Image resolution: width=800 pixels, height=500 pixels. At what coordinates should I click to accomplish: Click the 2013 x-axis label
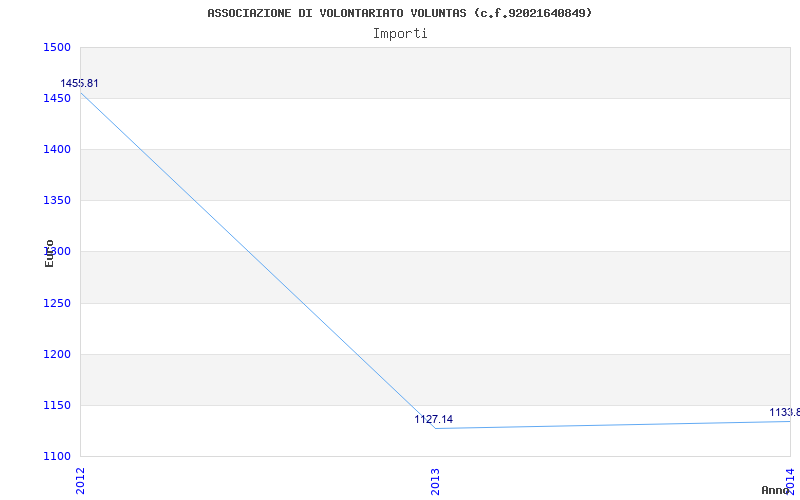(x=435, y=481)
